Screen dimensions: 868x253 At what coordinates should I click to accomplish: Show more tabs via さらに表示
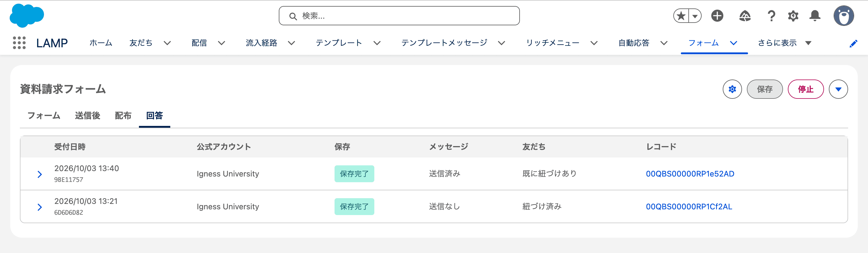tap(784, 43)
